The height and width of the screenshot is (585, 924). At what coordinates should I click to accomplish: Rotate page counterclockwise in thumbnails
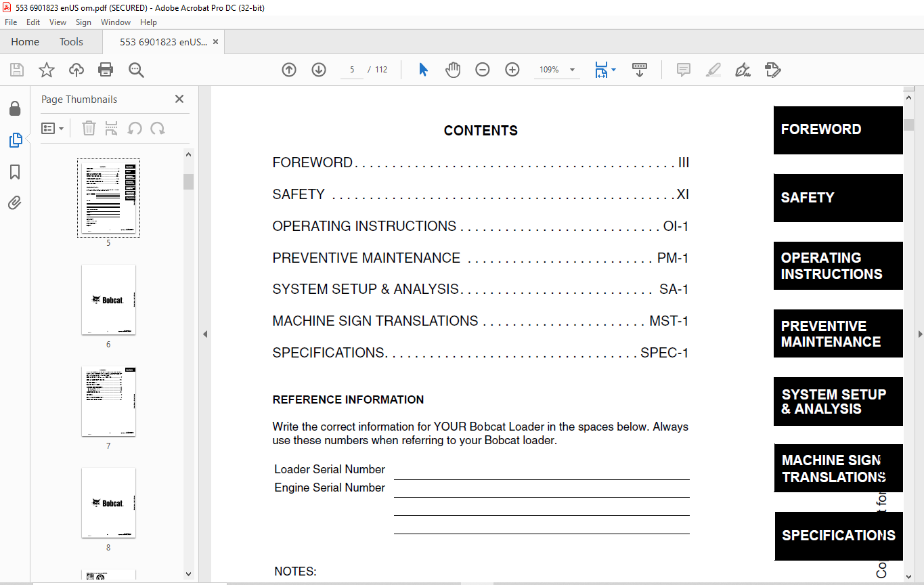pos(135,128)
